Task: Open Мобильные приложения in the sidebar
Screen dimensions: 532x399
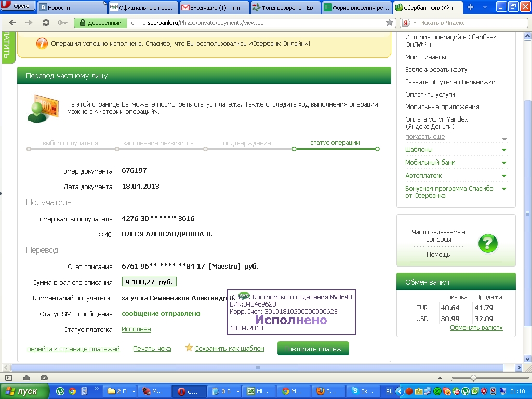Action: 442,107
